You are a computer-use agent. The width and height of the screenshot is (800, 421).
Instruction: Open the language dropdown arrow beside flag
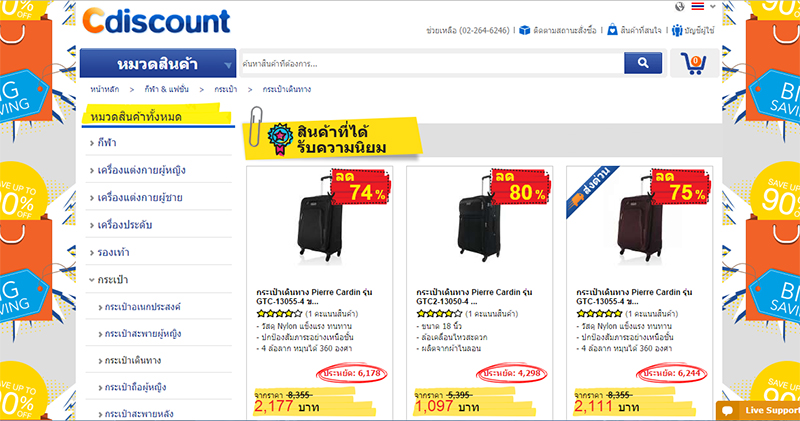713,6
